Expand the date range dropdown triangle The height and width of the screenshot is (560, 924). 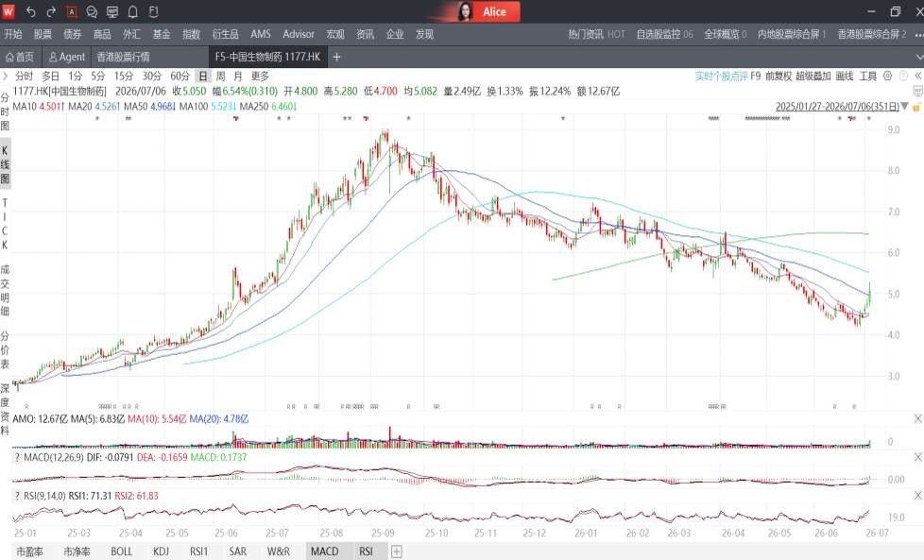pyautogui.click(x=904, y=107)
